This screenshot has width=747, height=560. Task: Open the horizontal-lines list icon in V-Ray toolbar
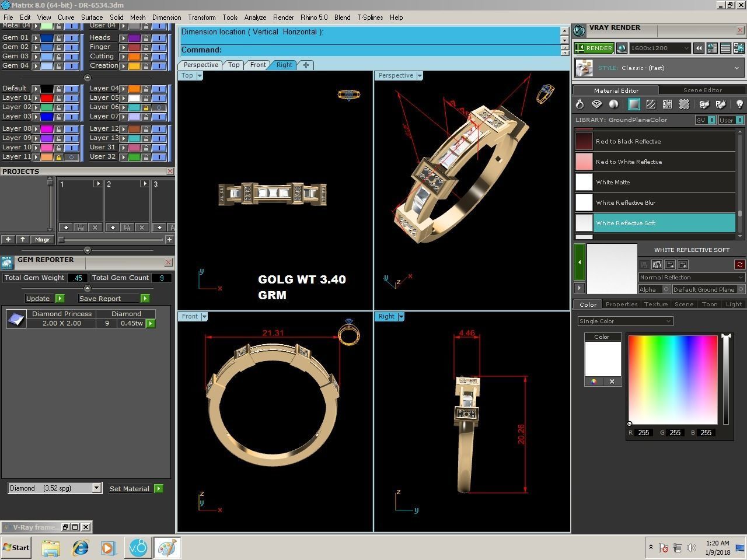click(x=725, y=48)
